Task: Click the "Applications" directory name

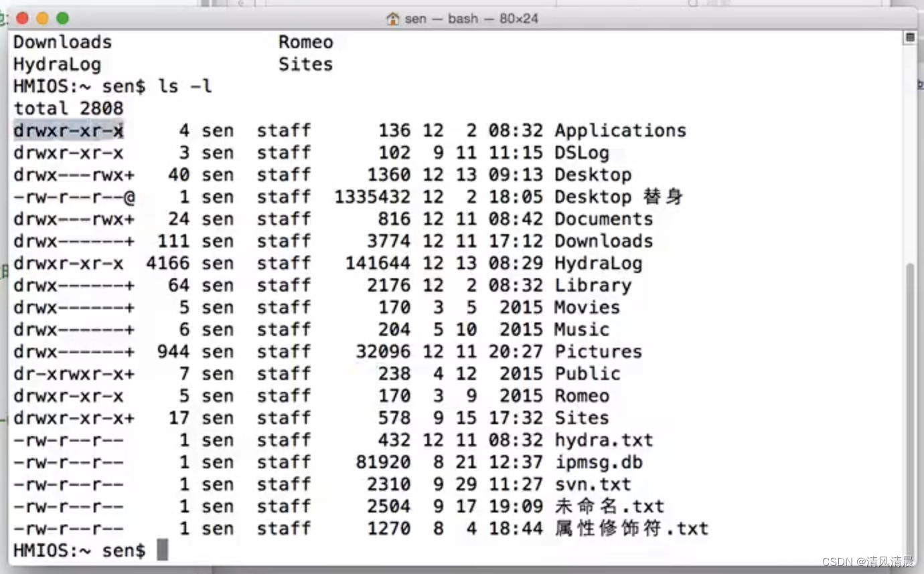Action: point(620,130)
